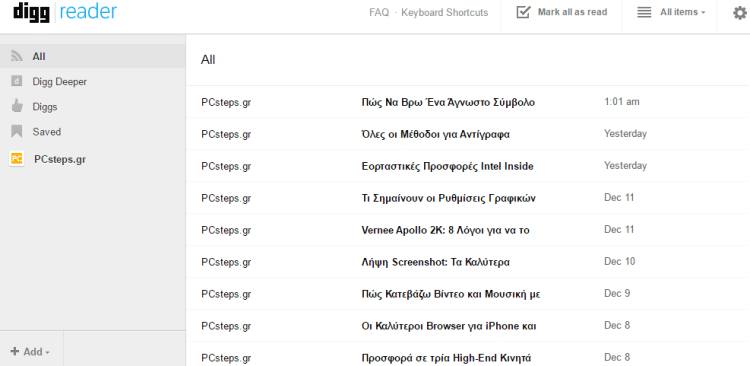Click the orange PCsteps.gr feed favicon

click(x=17, y=159)
